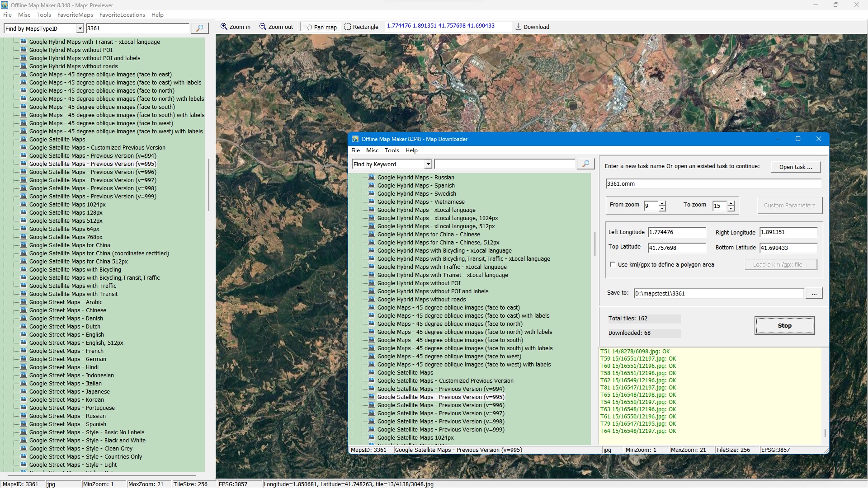Click the map list vertical scrollbar
This screenshot has width=868, height=488.
[208, 184]
